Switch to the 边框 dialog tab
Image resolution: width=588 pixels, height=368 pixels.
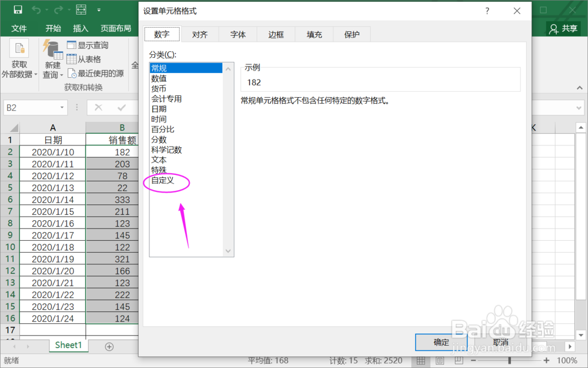(x=276, y=35)
